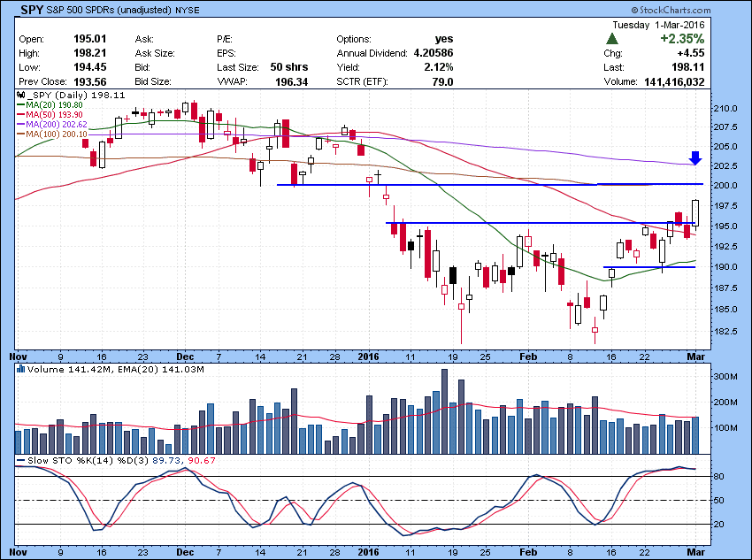Click the Options value 'yes'
This screenshot has height=560, width=752.
(x=443, y=39)
